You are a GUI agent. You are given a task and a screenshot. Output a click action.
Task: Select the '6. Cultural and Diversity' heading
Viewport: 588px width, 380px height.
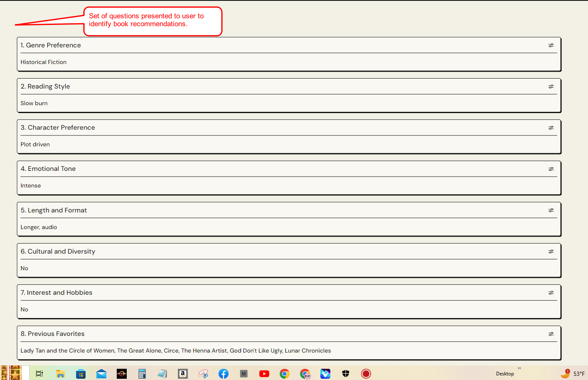[58, 252]
